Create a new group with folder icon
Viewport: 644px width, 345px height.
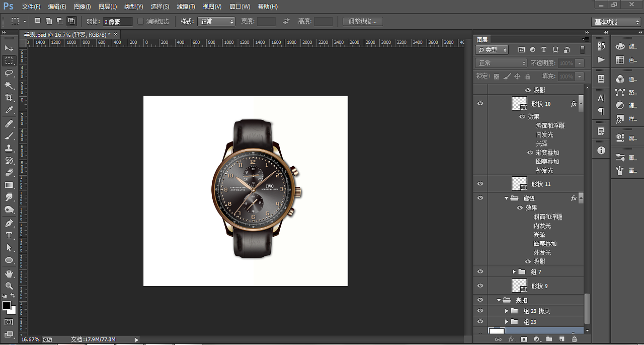pyautogui.click(x=549, y=339)
